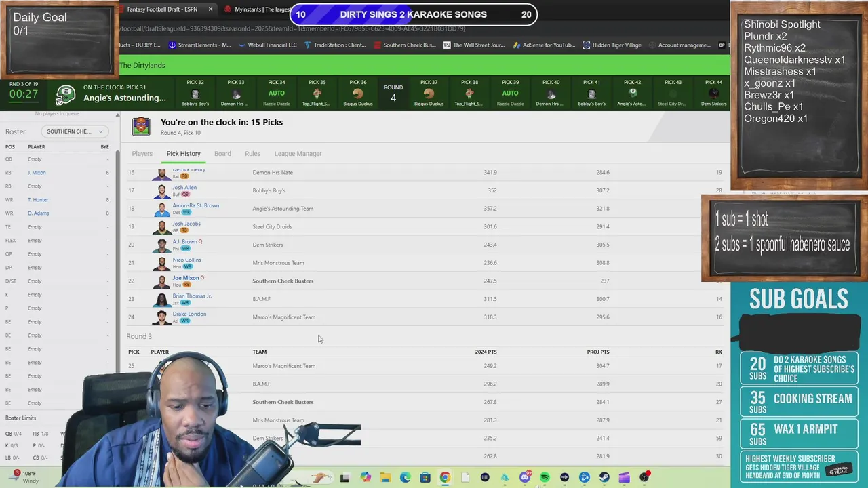Open Pick 33 Demon Hrs slot
The image size is (868, 488).
pyautogui.click(x=236, y=94)
